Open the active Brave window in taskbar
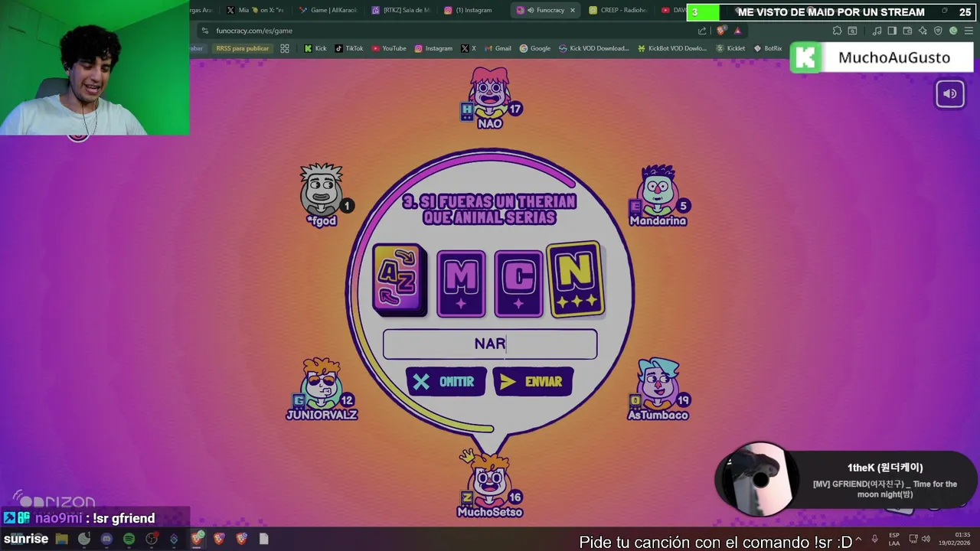 (x=197, y=539)
